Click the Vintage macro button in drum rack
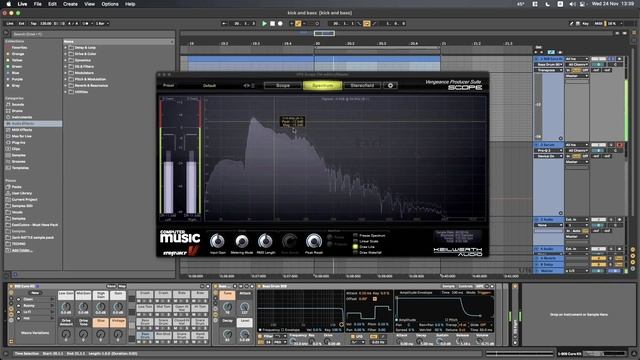Viewport: 640px width, 360px height. click(118, 322)
